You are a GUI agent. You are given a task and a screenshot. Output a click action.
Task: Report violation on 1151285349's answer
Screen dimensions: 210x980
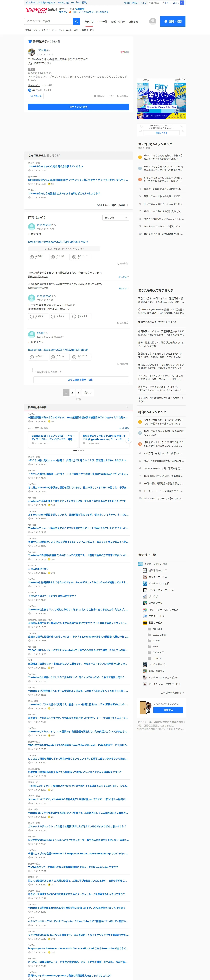click(122, 263)
